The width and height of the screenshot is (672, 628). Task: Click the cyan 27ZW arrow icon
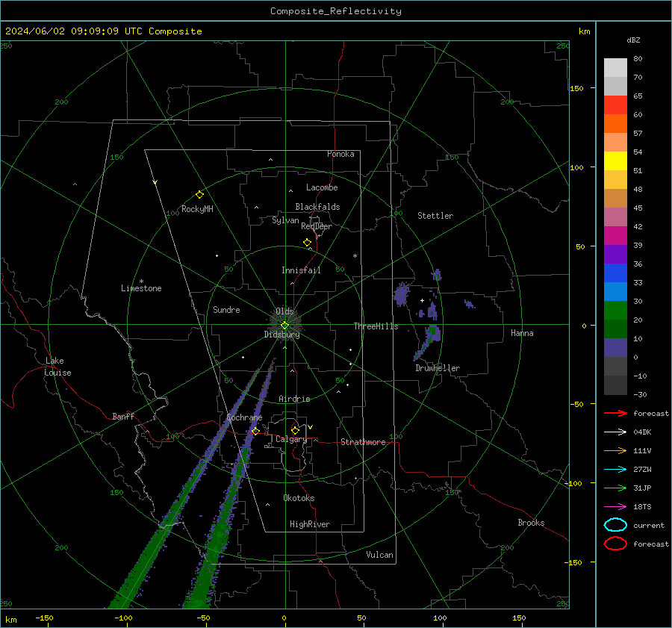615,470
